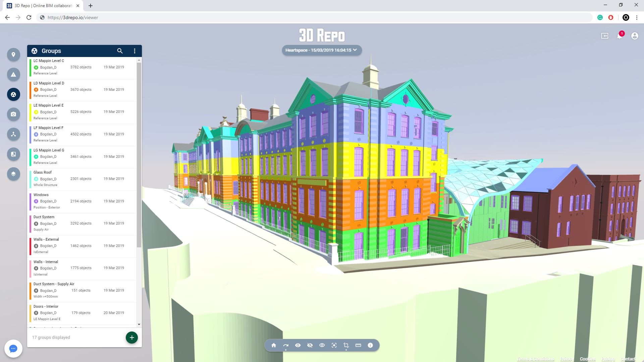This screenshot has width=644, height=362.
Task: Open the Cookies policy link
Action: coord(587,359)
